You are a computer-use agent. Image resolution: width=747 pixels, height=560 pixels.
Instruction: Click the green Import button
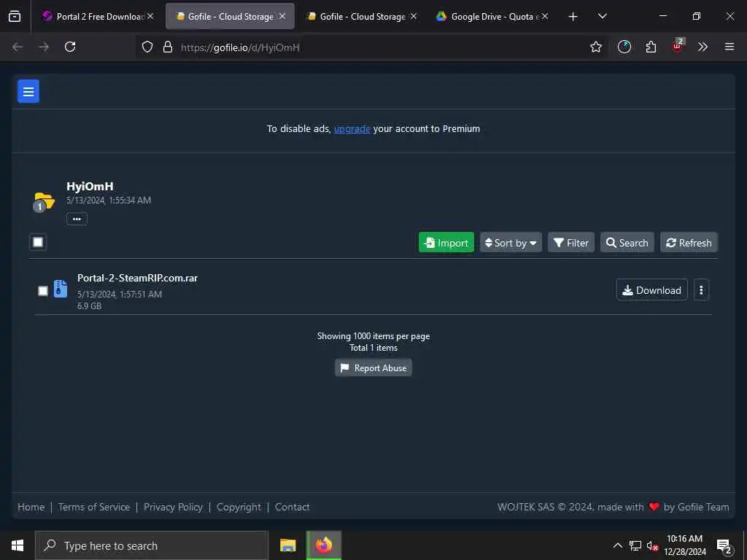[x=446, y=243]
